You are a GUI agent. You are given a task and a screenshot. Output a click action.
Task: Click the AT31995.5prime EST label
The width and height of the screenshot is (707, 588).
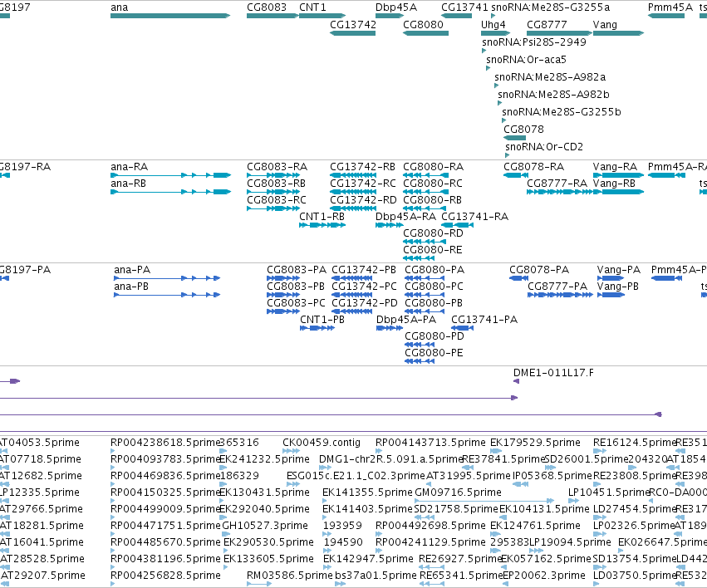click(x=469, y=476)
